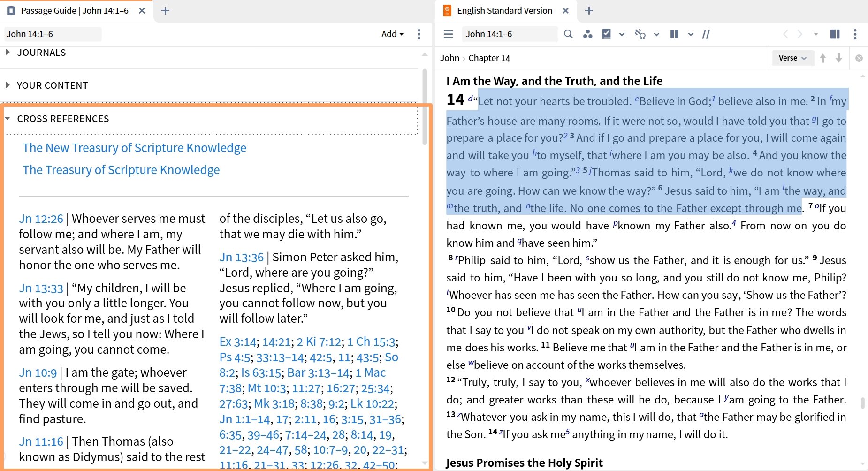This screenshot has width=868, height=471.
Task: Click the ESV panel scrollbar thumb
Action: (863, 403)
